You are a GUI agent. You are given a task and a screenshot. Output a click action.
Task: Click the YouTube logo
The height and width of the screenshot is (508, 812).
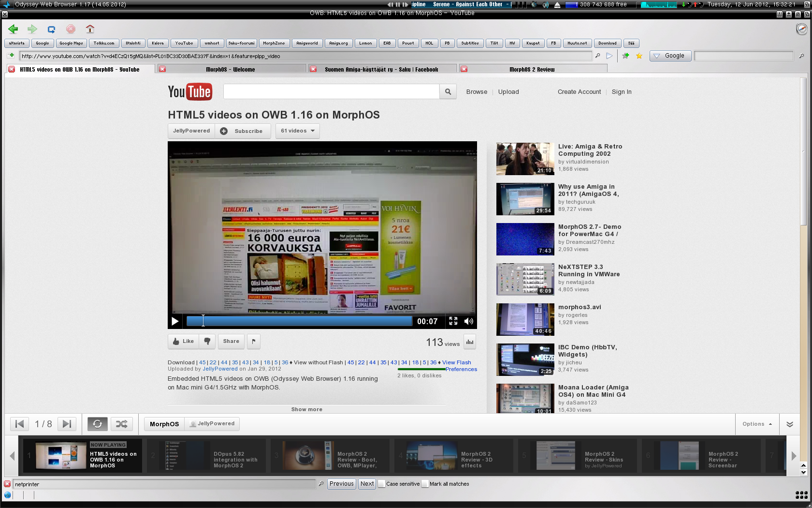[190, 91]
